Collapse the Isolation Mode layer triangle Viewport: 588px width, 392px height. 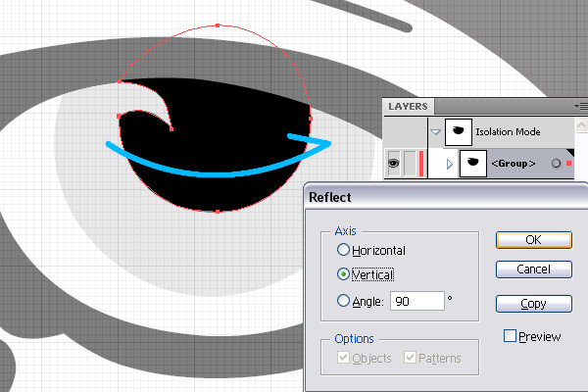click(x=435, y=132)
